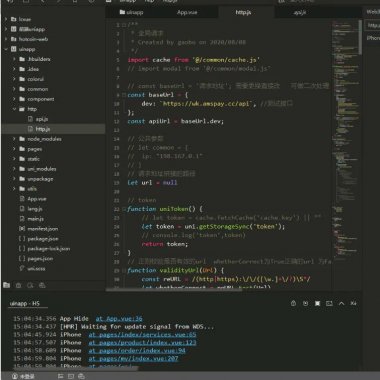Fold the comment block at line 1
Viewport: 380px width, 380px height.
click(x=124, y=25)
